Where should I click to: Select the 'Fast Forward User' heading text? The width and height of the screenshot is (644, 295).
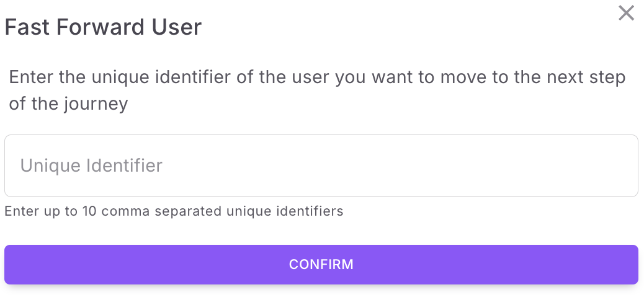[103, 27]
